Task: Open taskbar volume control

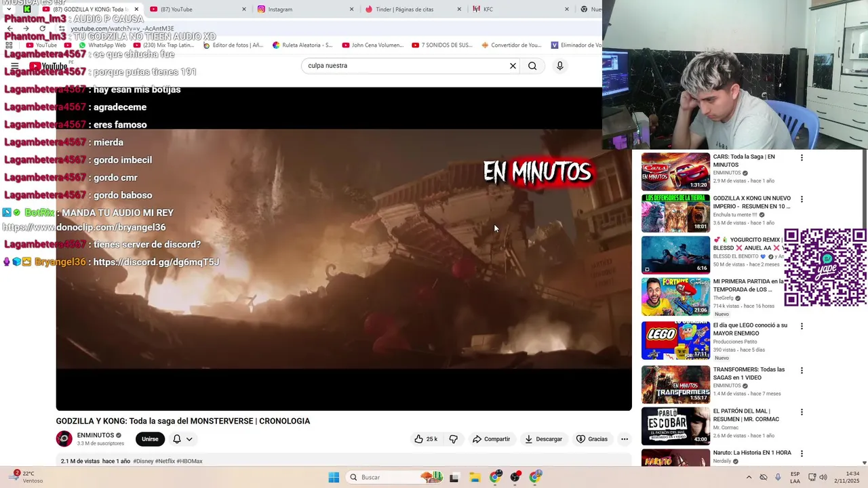Action: pos(823,477)
